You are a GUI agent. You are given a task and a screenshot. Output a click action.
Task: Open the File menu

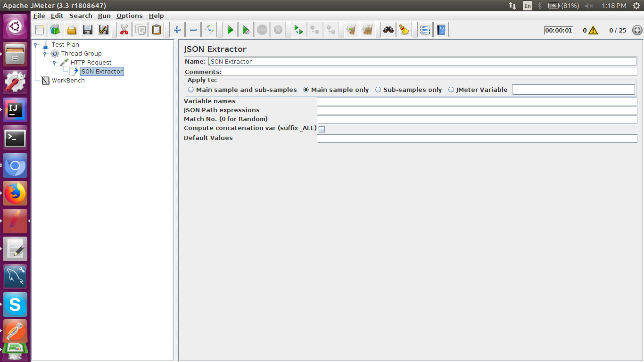click(39, 16)
